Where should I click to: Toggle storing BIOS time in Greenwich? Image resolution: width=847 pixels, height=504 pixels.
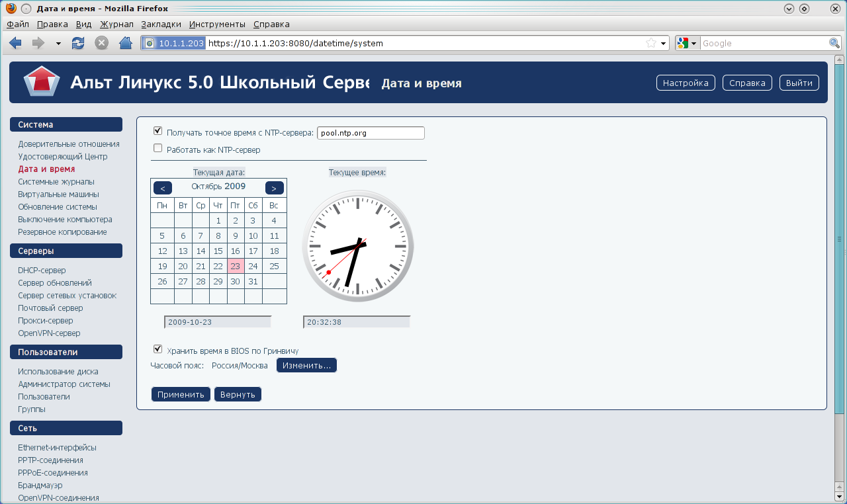tap(157, 349)
